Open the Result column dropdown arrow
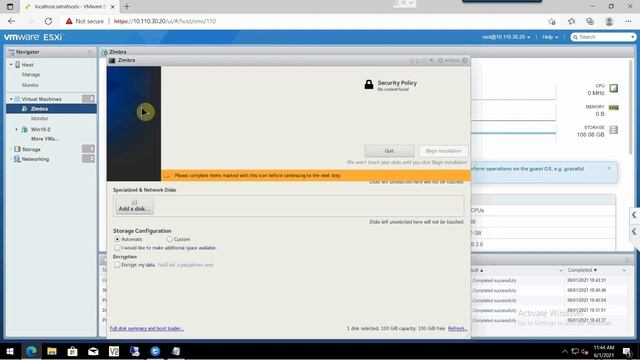Image resolution: width=640 pixels, height=360 pixels. pyautogui.click(x=560, y=270)
